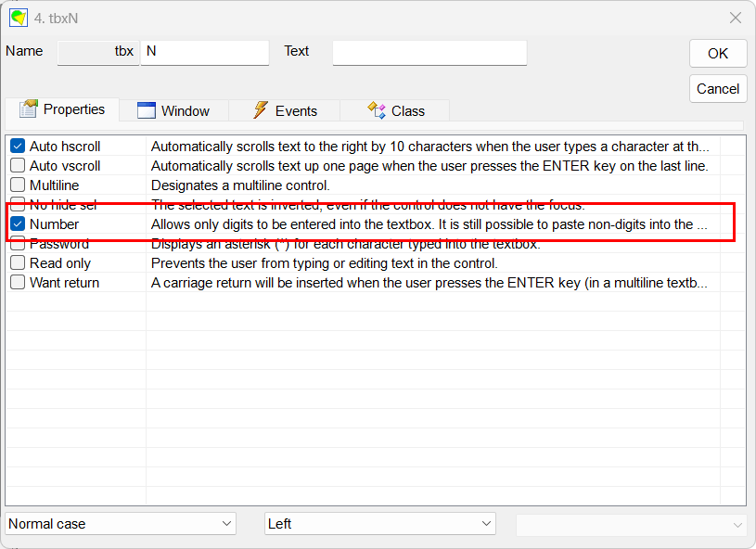Click the Cancel button
Viewport: 756px width, 549px height.
(x=718, y=89)
